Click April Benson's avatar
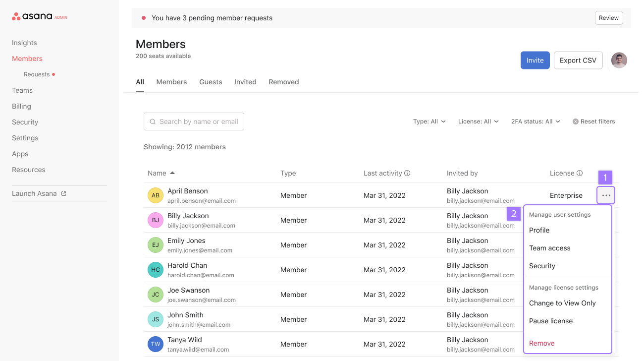The width and height of the screenshot is (644, 361). (x=156, y=195)
